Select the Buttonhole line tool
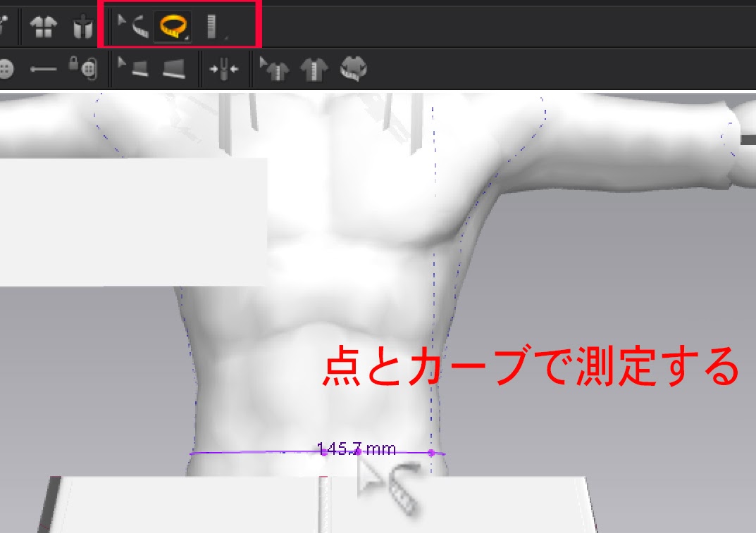Viewport: 756px width, 533px height. 44,69
